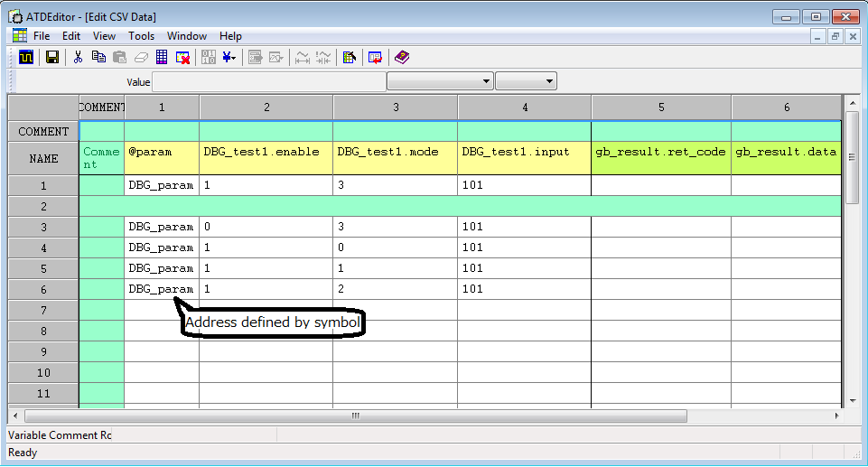Copy selected cells with the copy icon

pyautogui.click(x=98, y=57)
